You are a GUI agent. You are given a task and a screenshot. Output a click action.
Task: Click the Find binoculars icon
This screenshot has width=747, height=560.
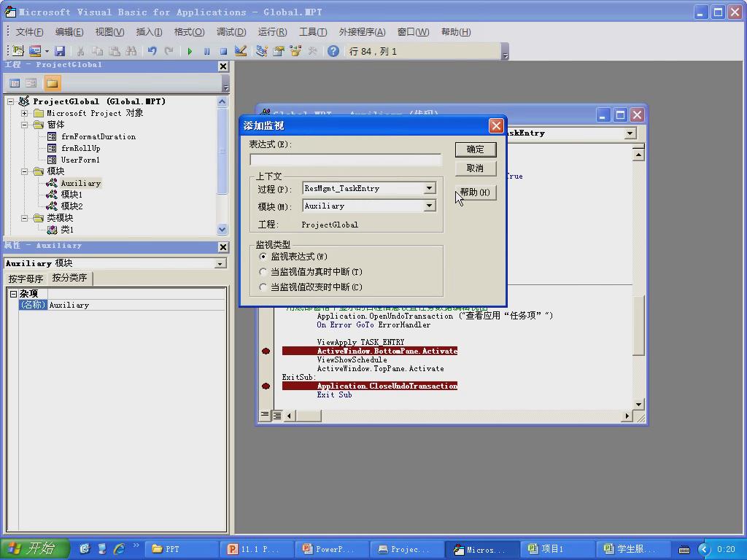[x=131, y=51]
